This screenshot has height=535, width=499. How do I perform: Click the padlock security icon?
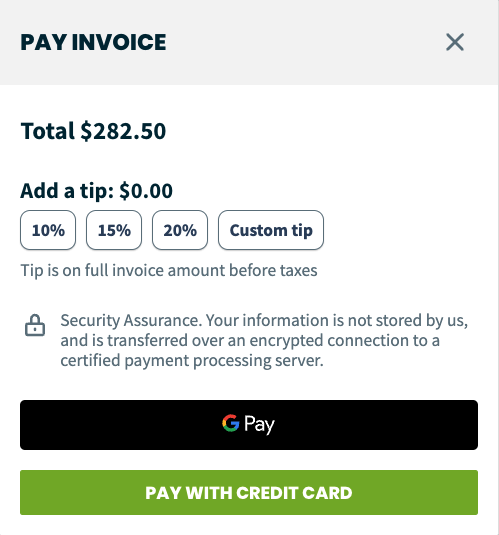click(x=35, y=325)
